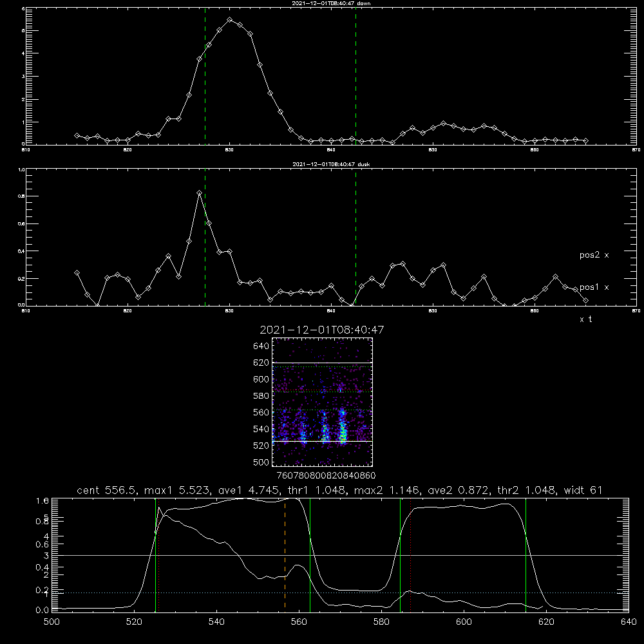Click bottom plot x-axis label "620"
This screenshot has height=644, width=644.
(546, 622)
